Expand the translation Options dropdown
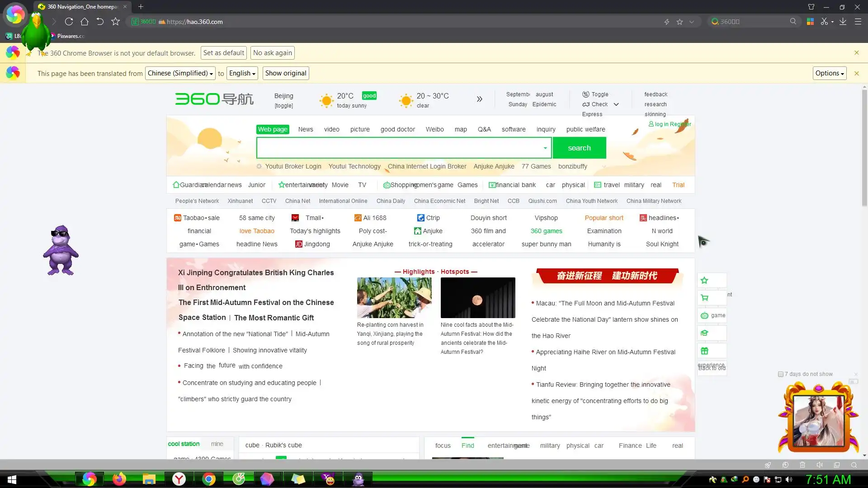The width and height of the screenshot is (868, 488). coord(829,73)
